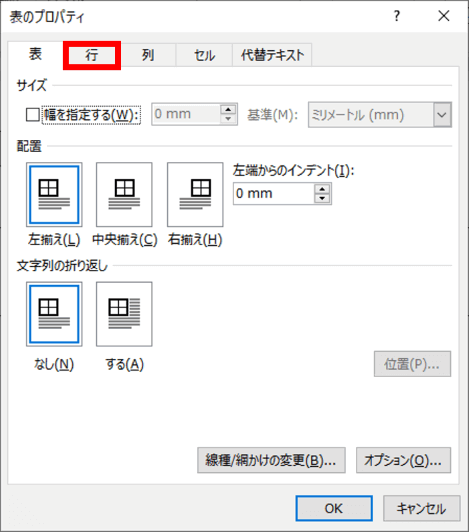Click the キャンセル button

[421, 508]
